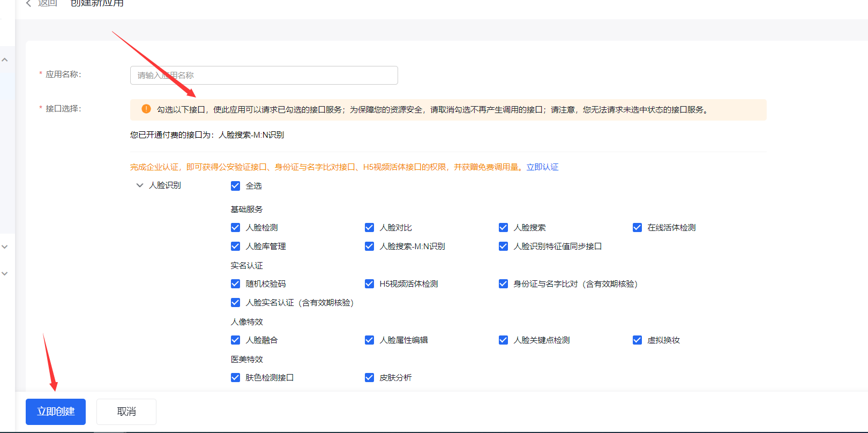
Task: Uncheck the 人脸搜索-M:N识别 checkbox
Action: (x=369, y=247)
